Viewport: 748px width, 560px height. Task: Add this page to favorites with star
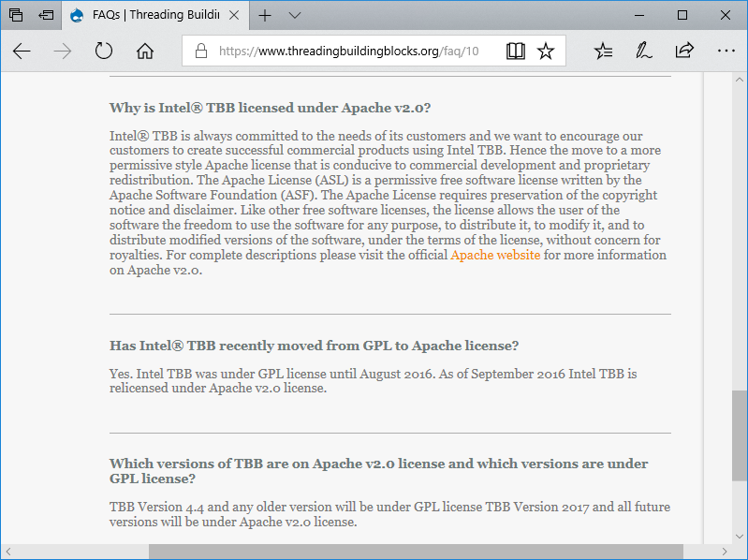coord(546,51)
